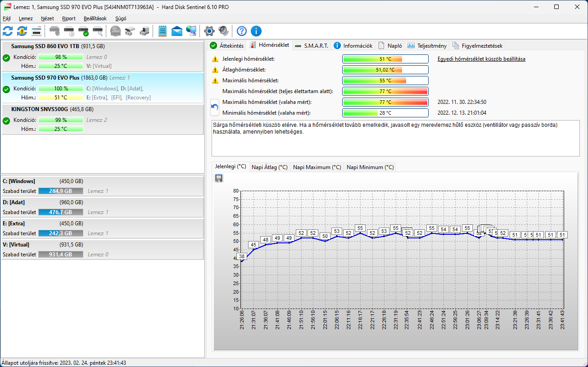Click Egyedi hőmérséklet küszöb beállítása link
The height and width of the screenshot is (367, 588).
pyautogui.click(x=481, y=59)
